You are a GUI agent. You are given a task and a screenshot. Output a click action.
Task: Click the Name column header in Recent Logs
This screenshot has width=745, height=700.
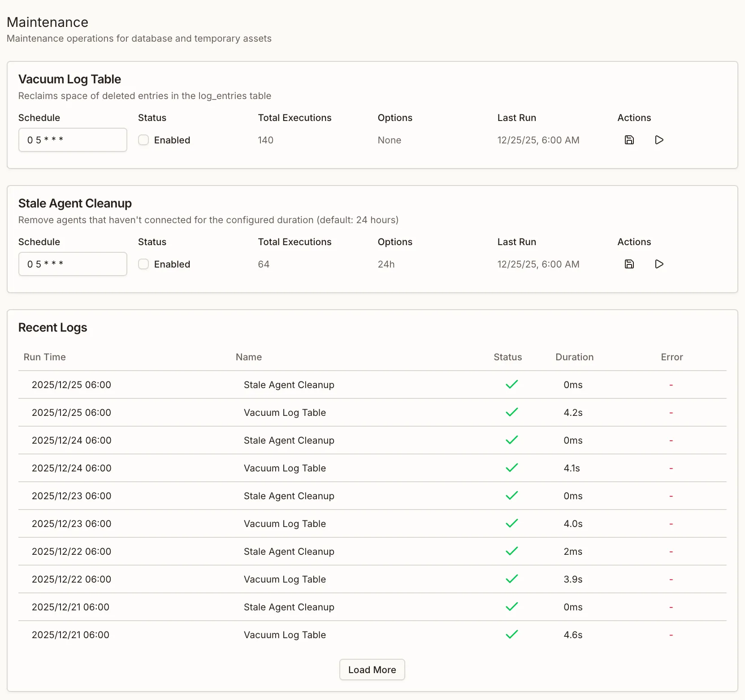(249, 357)
